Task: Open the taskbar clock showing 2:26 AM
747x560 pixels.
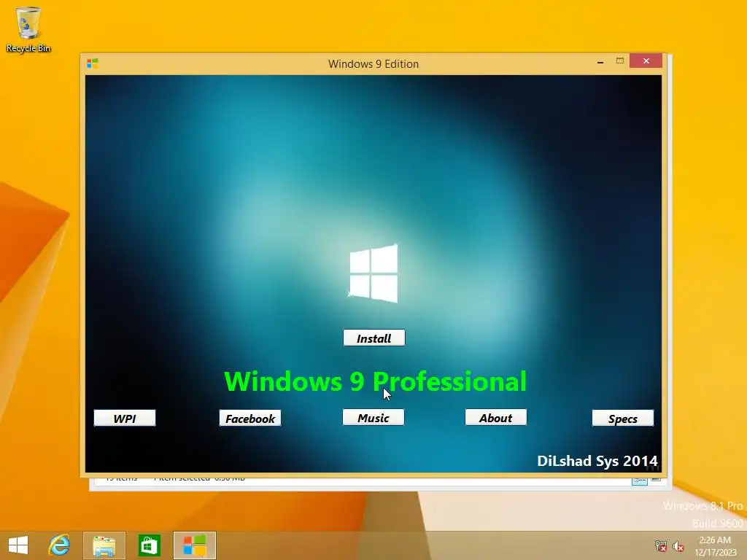Action: pyautogui.click(x=715, y=546)
